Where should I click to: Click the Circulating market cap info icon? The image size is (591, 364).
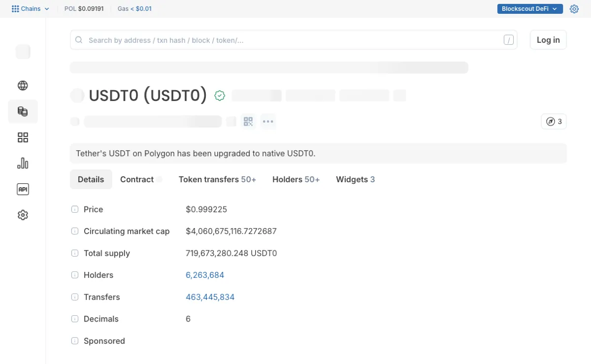tap(75, 231)
